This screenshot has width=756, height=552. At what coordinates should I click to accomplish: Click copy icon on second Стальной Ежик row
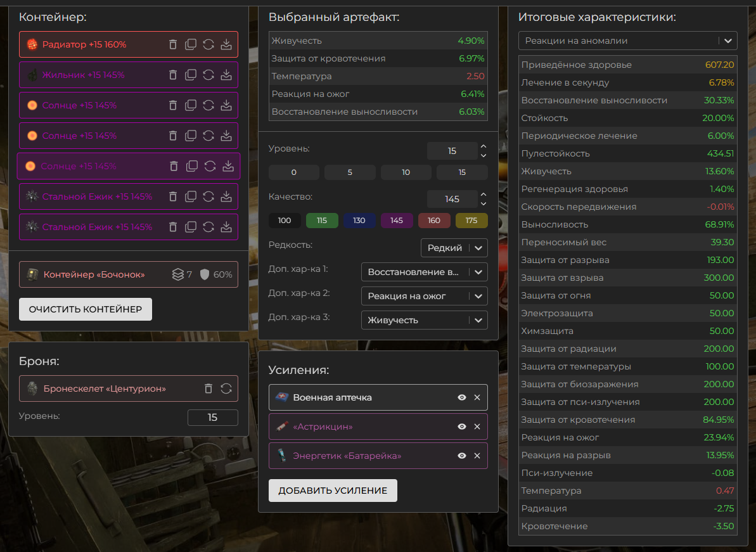191,227
